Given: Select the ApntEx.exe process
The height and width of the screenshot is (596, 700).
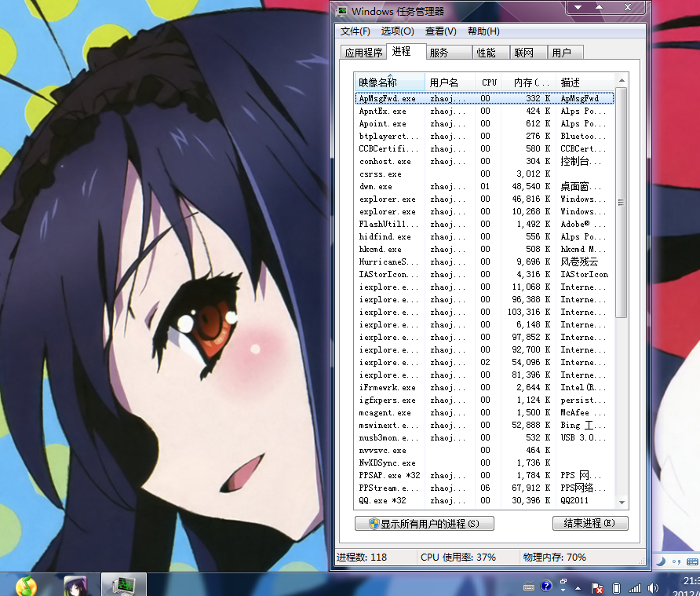Looking at the screenshot, I should coord(484,111).
